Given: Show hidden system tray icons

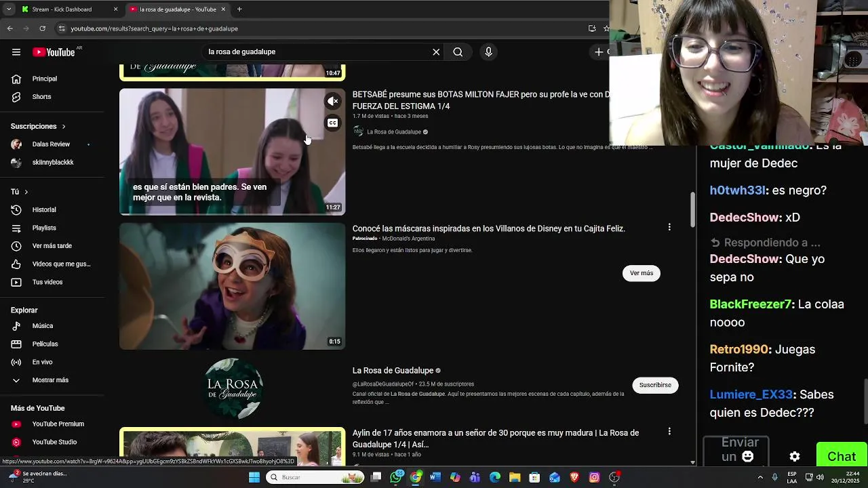Looking at the screenshot, I should (x=759, y=477).
